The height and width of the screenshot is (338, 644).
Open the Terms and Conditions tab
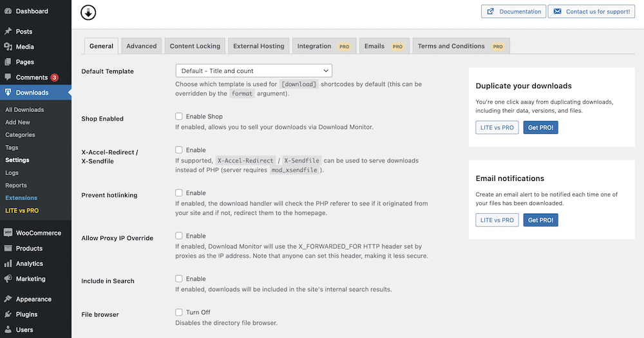coord(461,46)
